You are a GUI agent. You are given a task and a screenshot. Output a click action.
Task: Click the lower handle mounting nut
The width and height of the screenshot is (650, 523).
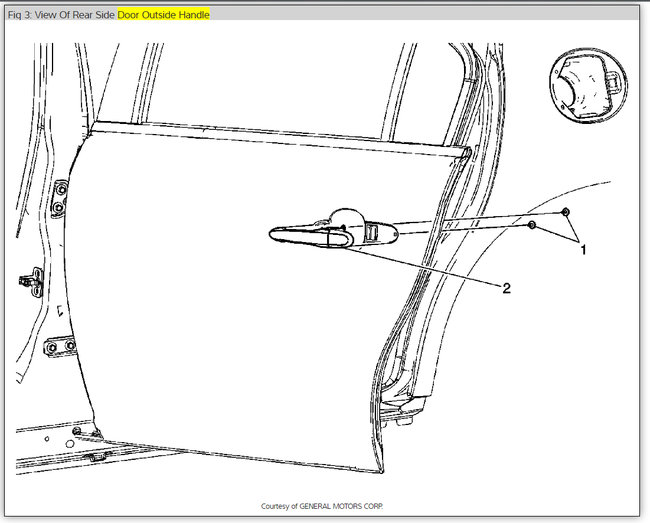pyautogui.click(x=532, y=225)
